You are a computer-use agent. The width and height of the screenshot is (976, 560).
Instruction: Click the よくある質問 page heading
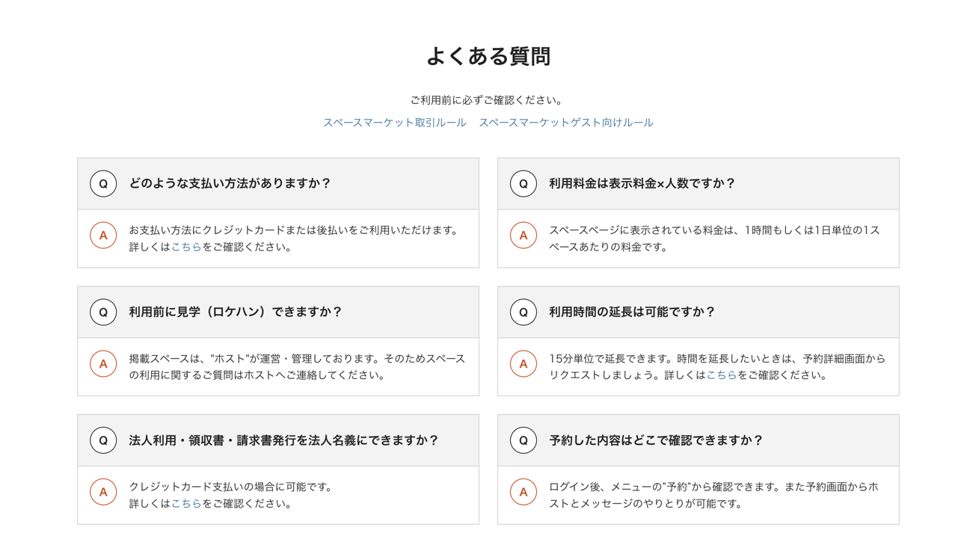click(488, 55)
